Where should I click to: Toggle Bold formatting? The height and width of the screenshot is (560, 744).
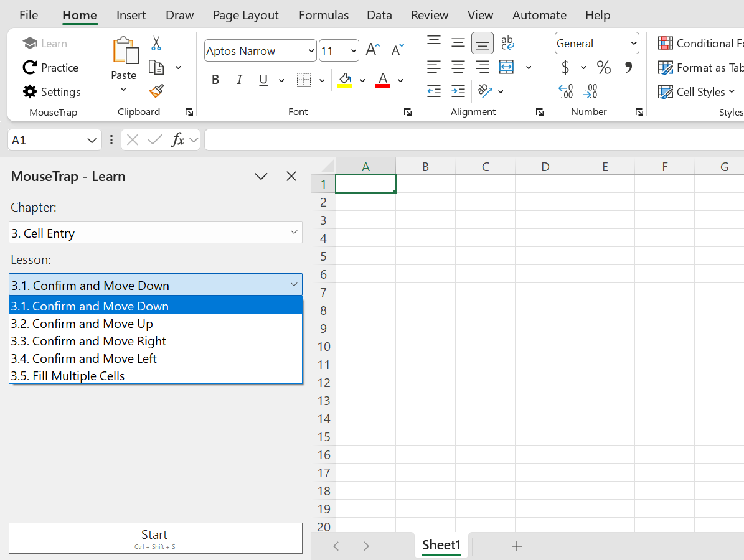tap(215, 80)
